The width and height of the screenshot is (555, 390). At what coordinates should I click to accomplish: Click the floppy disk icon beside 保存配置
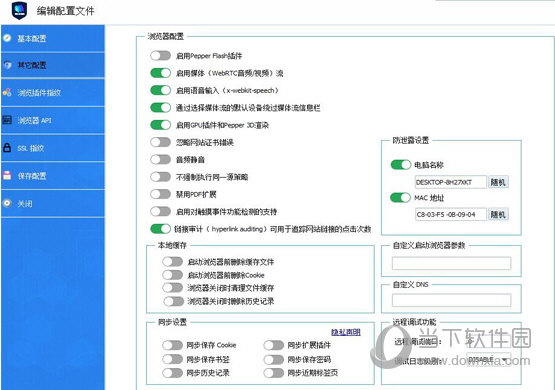(x=7, y=175)
